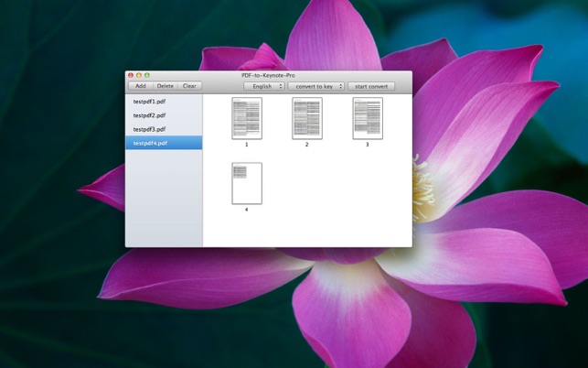Screen dimensions: 588x368
Task: Start convert button click
Action: (371, 86)
